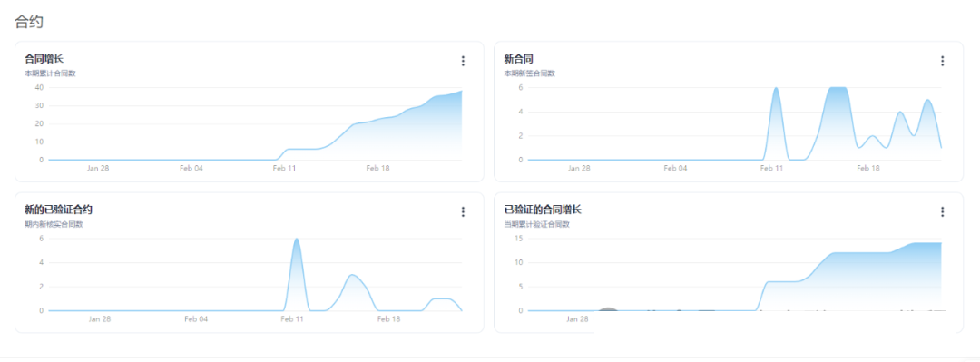Image resolution: width=980 pixels, height=362 pixels.
Task: Click Feb 04 on the 新合同 chart axis
Action: (675, 168)
